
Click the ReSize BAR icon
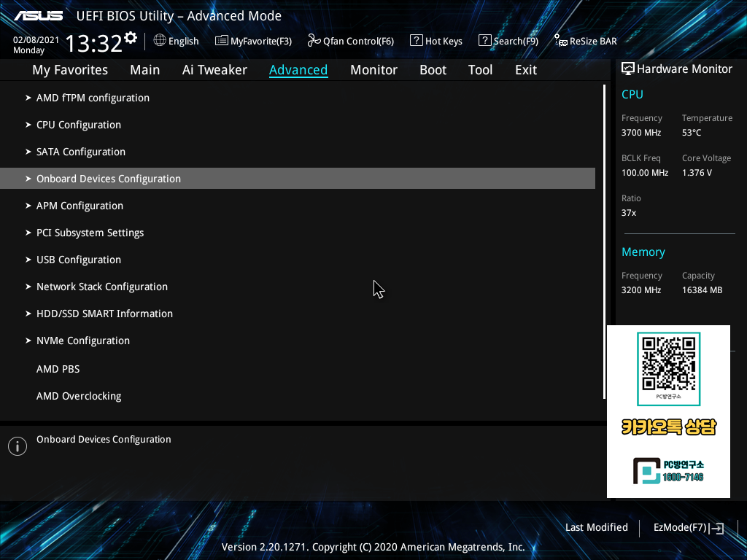(x=561, y=41)
